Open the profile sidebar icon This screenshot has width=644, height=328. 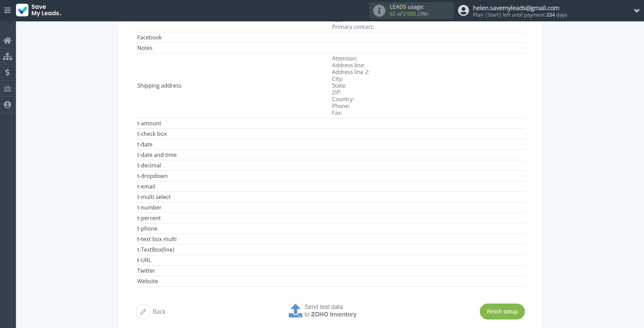(7, 105)
